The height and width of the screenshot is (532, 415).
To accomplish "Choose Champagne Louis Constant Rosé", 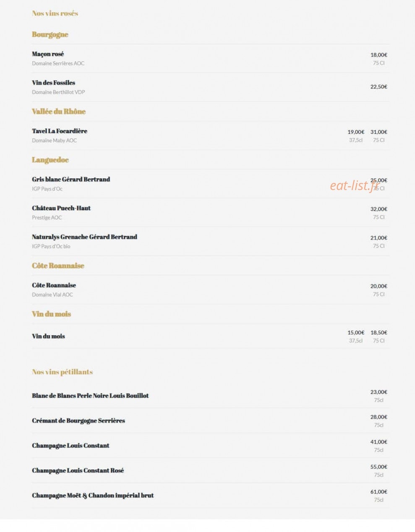I will click(x=78, y=471).
